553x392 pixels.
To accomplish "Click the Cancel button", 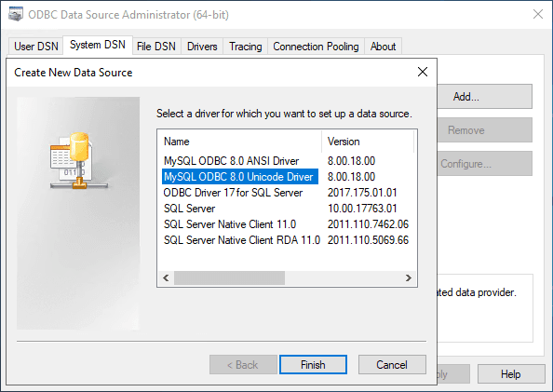I will click(392, 364).
